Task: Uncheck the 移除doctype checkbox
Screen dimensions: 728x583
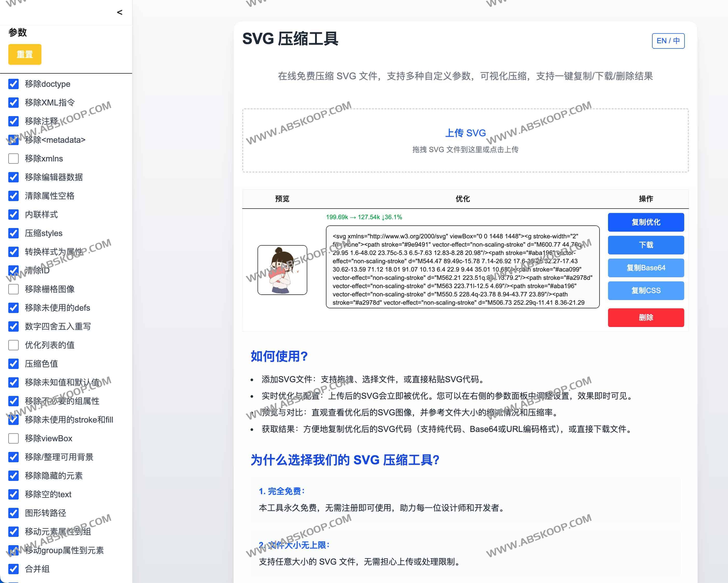Action: (x=13, y=84)
